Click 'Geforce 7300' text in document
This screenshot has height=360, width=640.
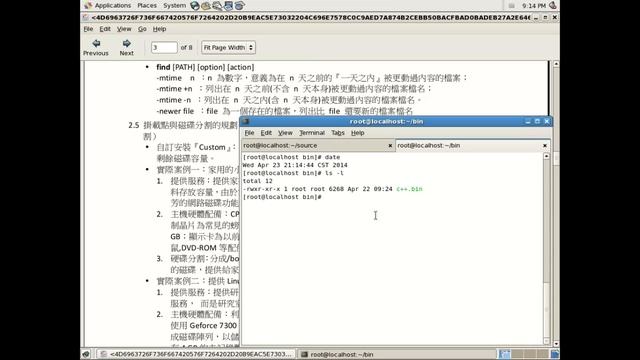point(213,325)
